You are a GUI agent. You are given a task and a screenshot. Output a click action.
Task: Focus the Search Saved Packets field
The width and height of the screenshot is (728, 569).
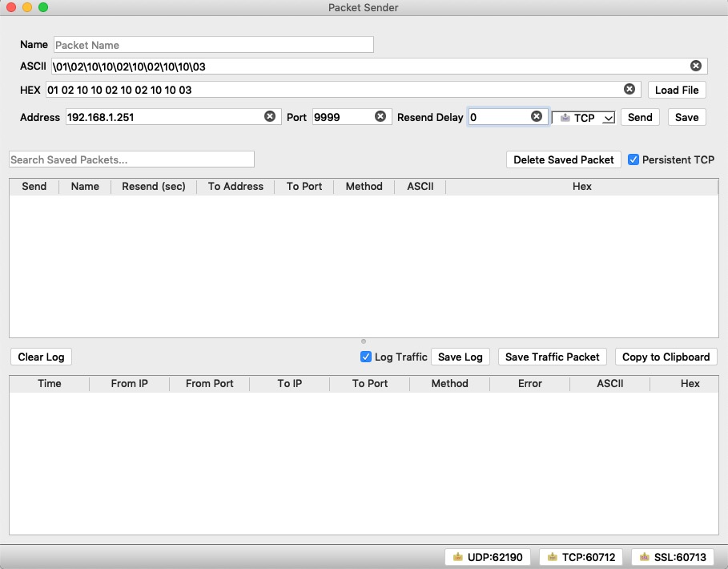tap(131, 159)
